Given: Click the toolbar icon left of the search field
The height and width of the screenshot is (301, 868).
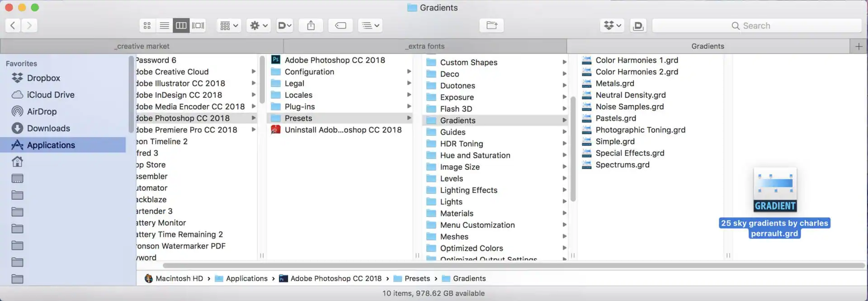Looking at the screenshot, I should click(638, 25).
